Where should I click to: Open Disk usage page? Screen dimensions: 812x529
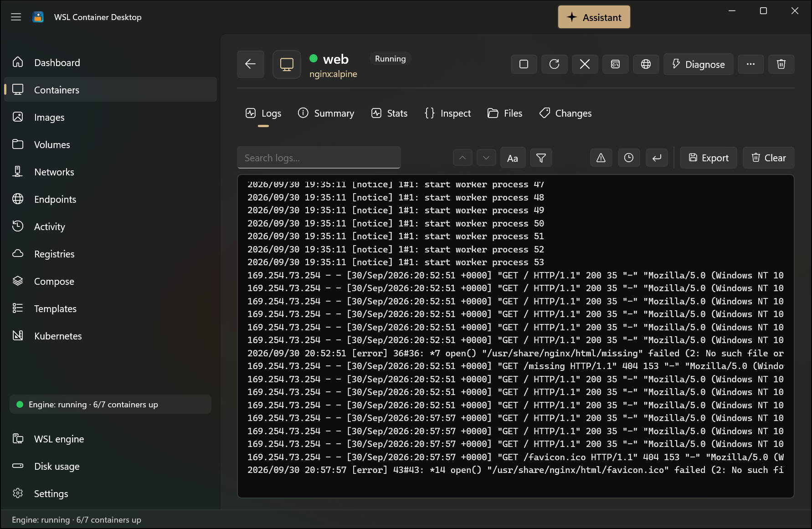coord(110,466)
